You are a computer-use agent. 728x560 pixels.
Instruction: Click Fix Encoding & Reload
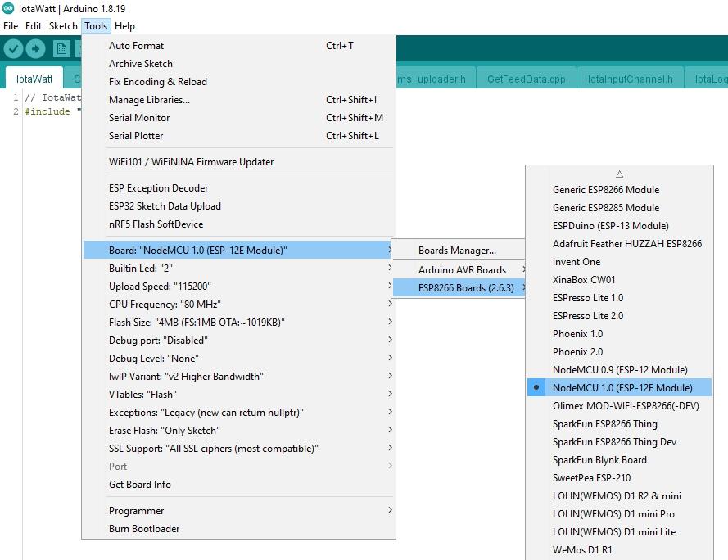[x=238, y=82]
